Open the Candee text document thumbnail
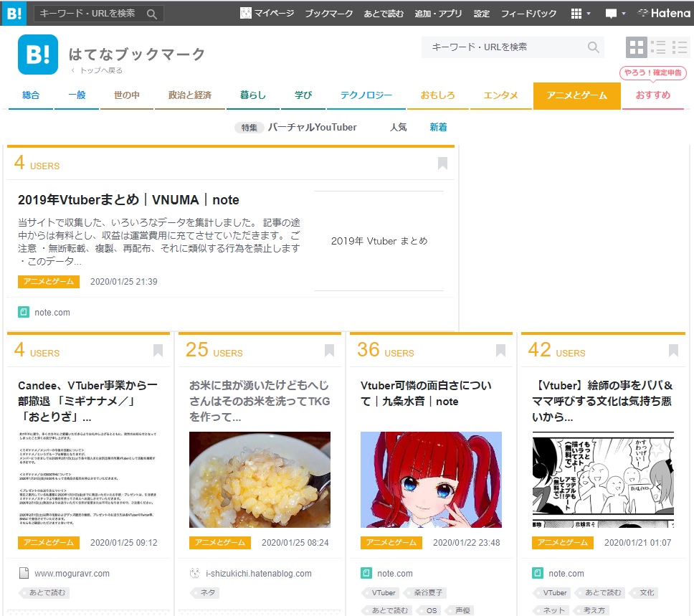The image size is (694, 616). click(88, 480)
